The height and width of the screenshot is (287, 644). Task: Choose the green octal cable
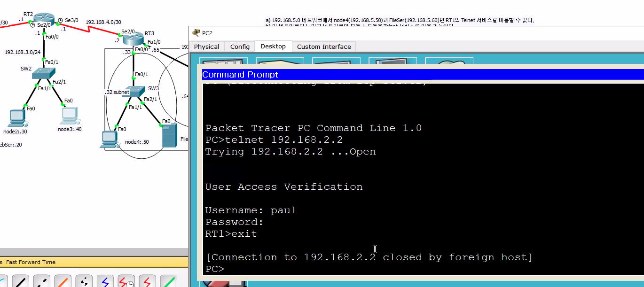(169, 282)
